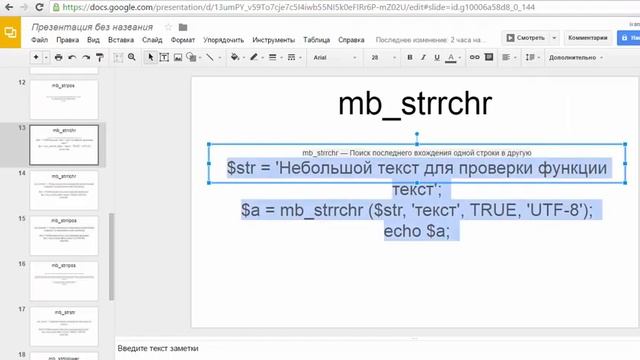Open the Слайд menu

(x=152, y=40)
